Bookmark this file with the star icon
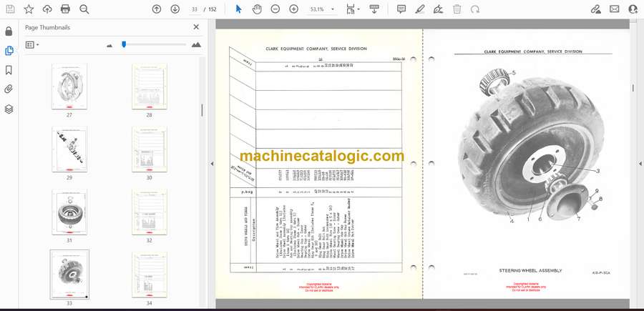The height and width of the screenshot is (311, 644). tap(29, 9)
